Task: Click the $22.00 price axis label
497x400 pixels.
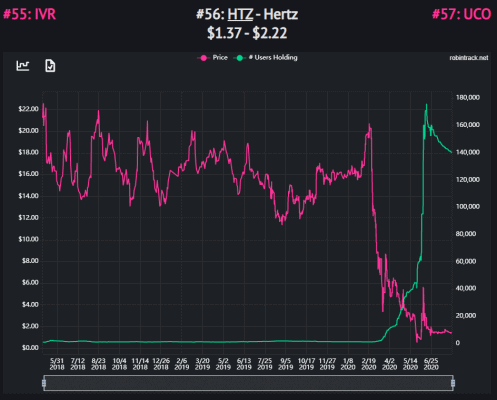Action: click(28, 109)
